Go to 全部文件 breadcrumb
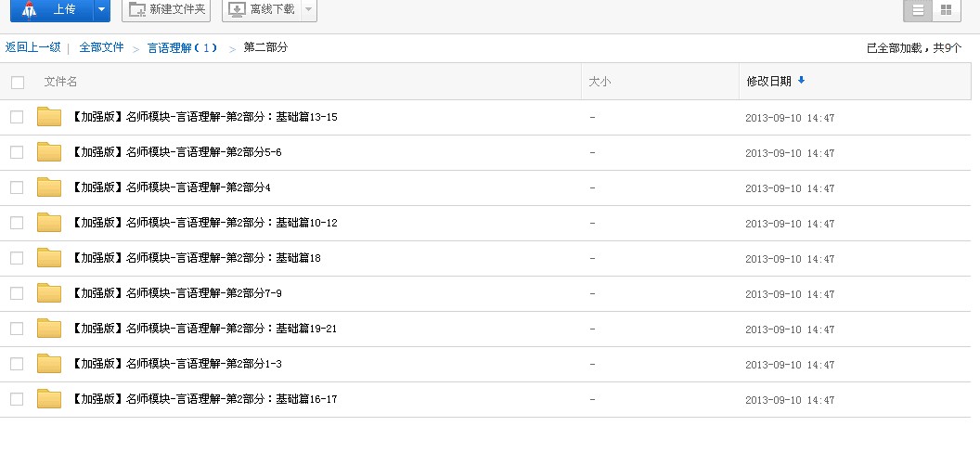The image size is (980, 452). coord(101,47)
